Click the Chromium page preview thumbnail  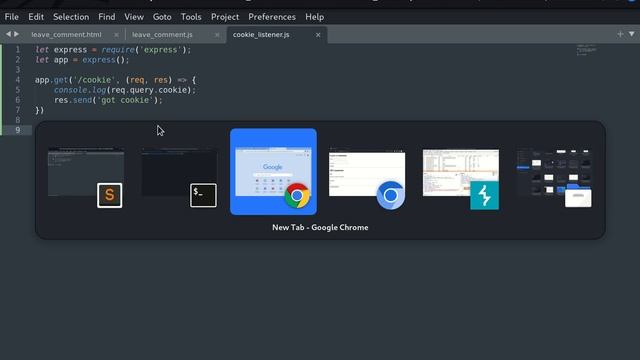(x=367, y=172)
